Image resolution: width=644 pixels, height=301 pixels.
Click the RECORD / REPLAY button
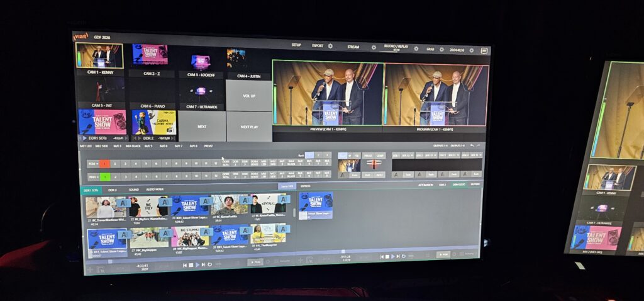pyautogui.click(x=396, y=47)
